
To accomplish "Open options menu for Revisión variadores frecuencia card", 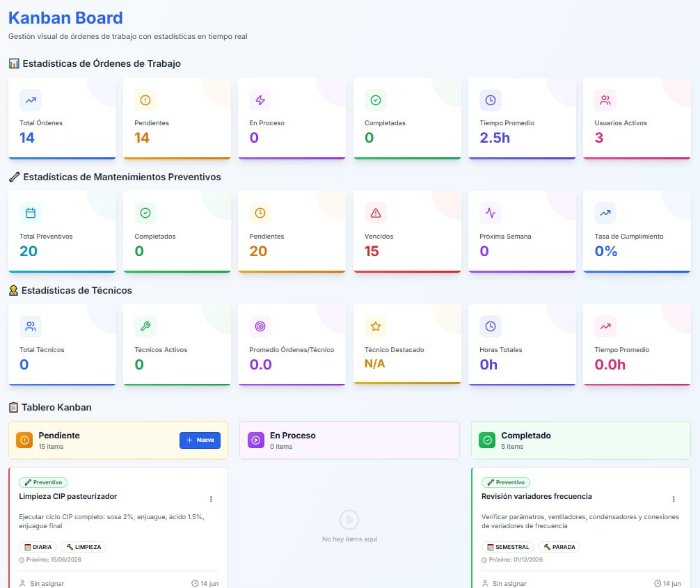I will pos(674,499).
